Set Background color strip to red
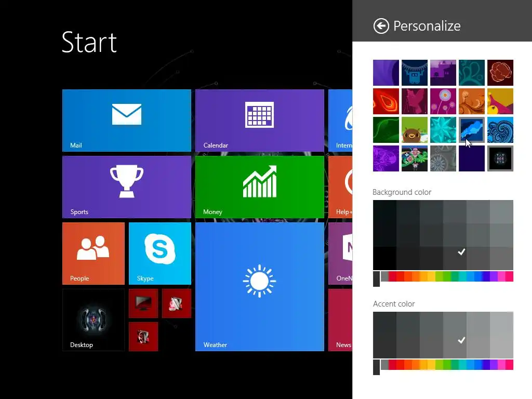Image resolution: width=532 pixels, height=399 pixels. tap(401, 276)
